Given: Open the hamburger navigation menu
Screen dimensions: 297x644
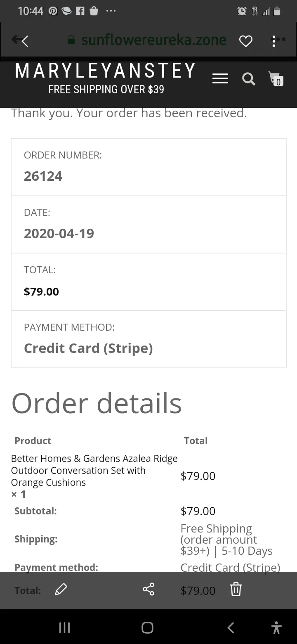Looking at the screenshot, I should 220,79.
